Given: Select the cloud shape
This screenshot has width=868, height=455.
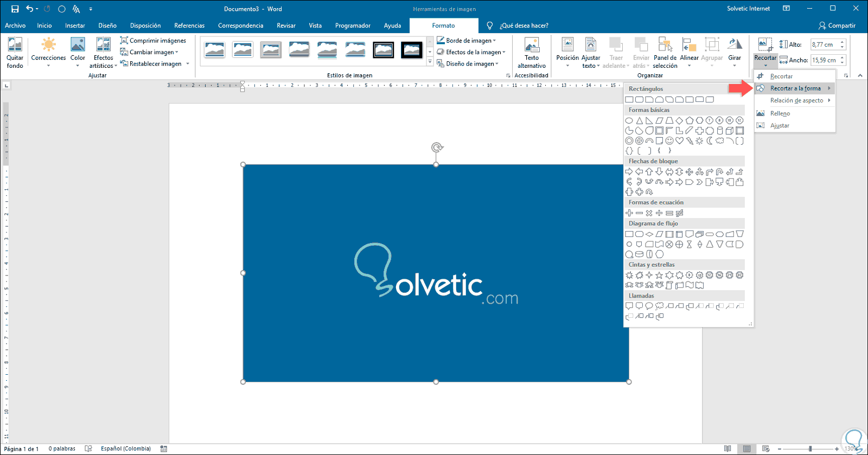Looking at the screenshot, I should tap(719, 141).
